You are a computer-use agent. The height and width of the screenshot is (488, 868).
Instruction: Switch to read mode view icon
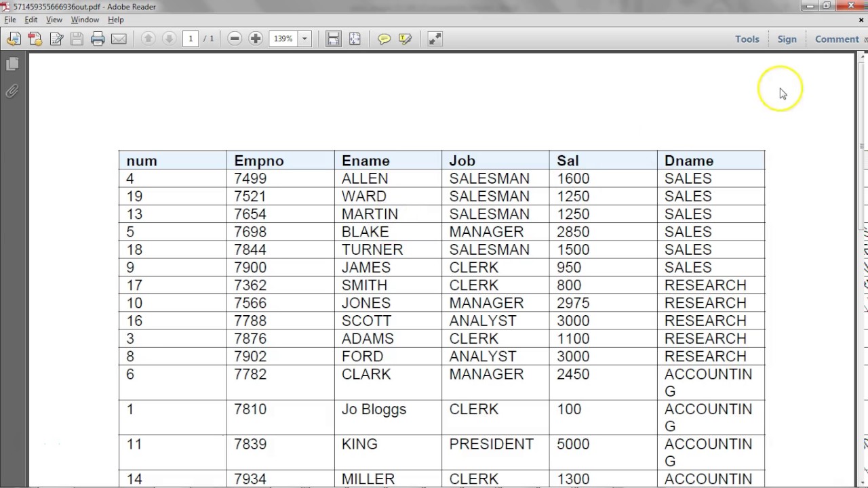(435, 39)
